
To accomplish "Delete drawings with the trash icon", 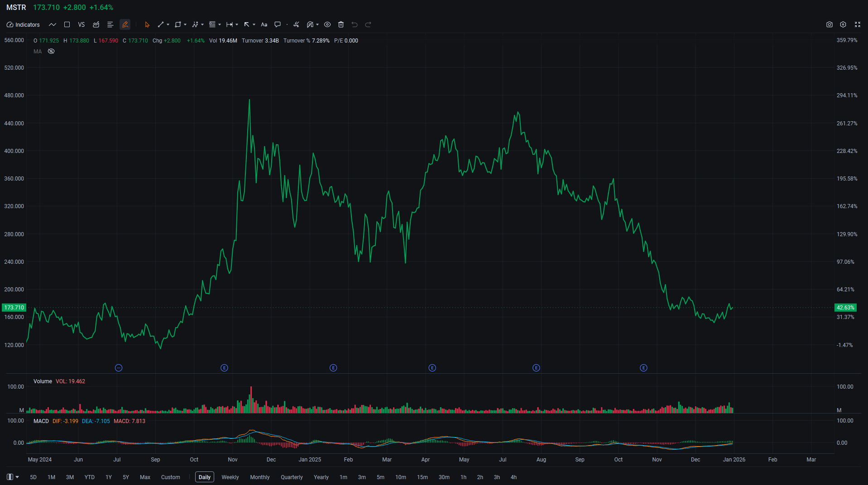I will (341, 25).
